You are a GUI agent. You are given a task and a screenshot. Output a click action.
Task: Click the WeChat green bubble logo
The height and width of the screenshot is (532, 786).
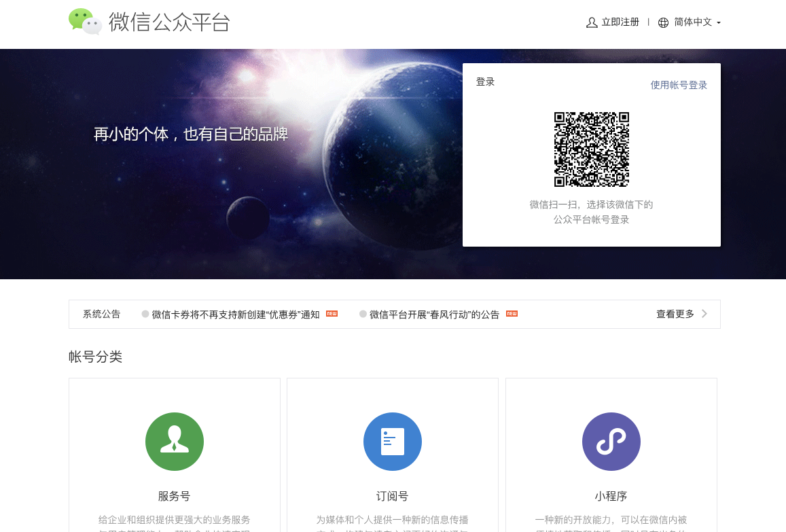pos(85,22)
